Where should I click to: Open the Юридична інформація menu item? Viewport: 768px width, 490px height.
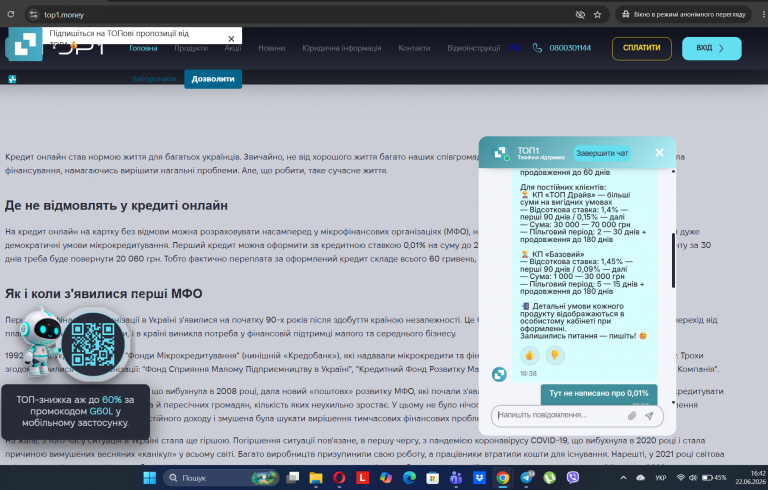tap(341, 48)
